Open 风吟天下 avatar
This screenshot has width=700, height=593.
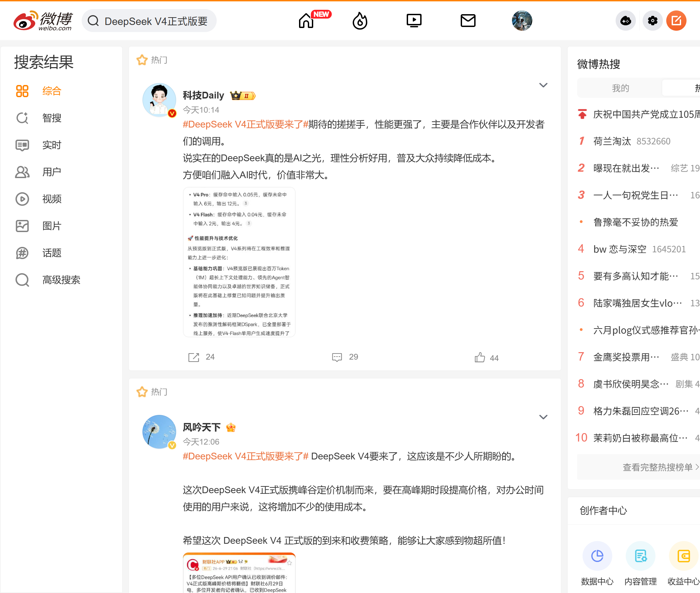click(x=159, y=432)
